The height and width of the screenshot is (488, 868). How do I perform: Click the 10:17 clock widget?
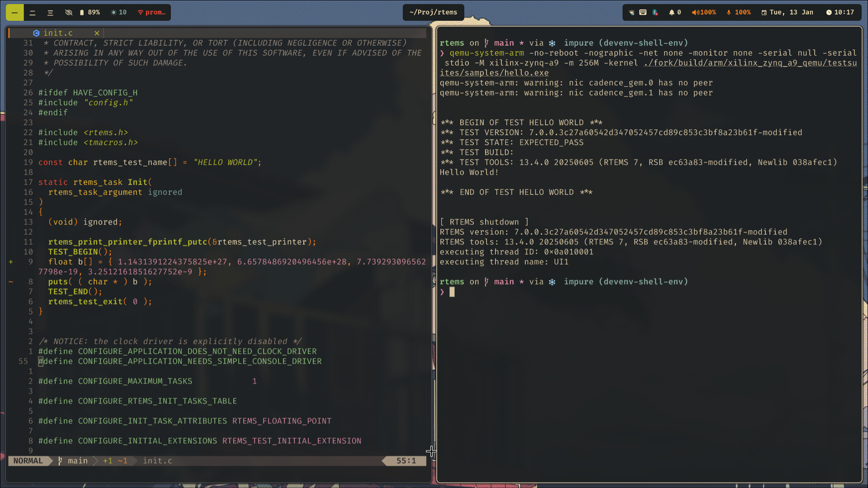840,12
